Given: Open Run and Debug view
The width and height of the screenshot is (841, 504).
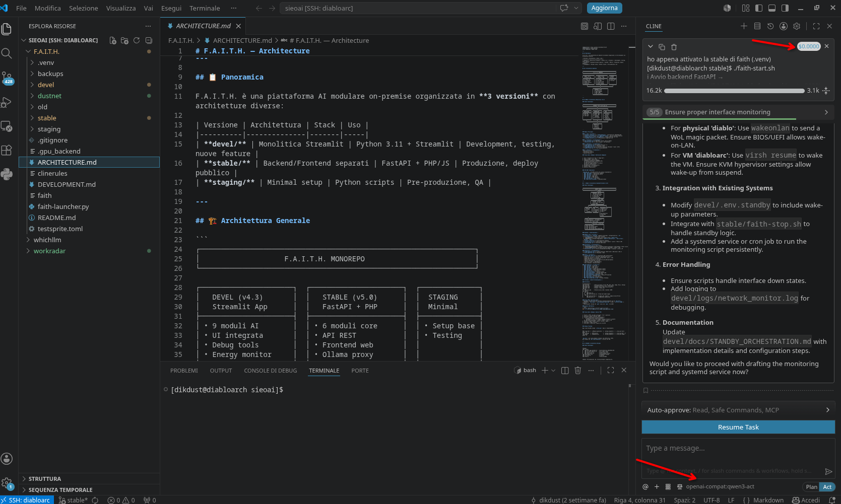Looking at the screenshot, I should (7, 102).
